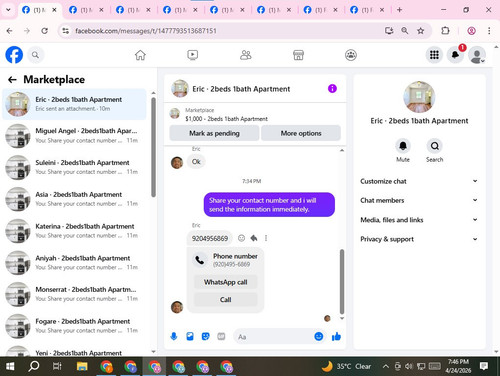Open a new browser tab

coord(399,10)
